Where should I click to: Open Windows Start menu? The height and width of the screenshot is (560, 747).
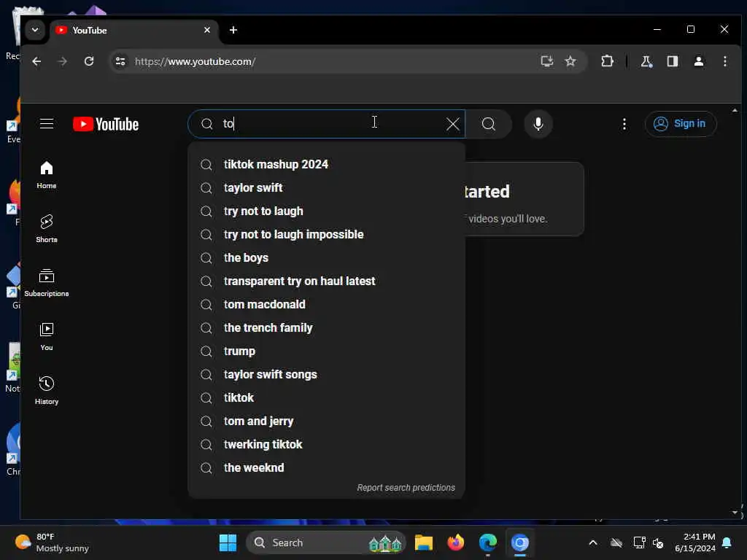tap(228, 542)
